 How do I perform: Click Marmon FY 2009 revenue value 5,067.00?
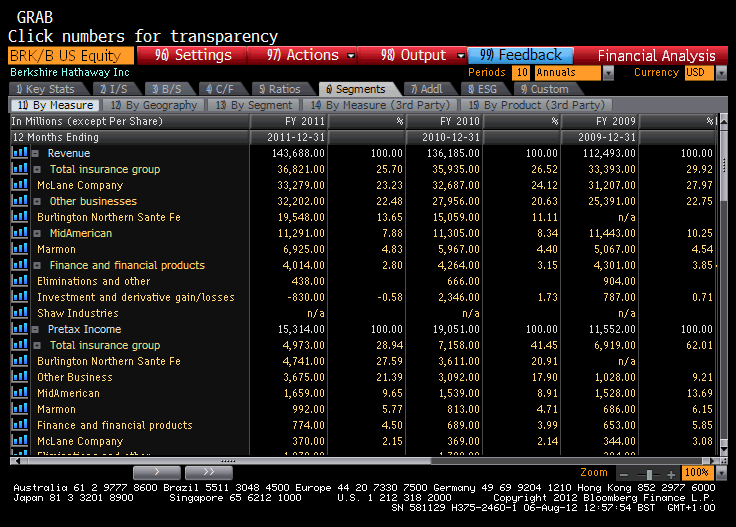tap(614, 249)
